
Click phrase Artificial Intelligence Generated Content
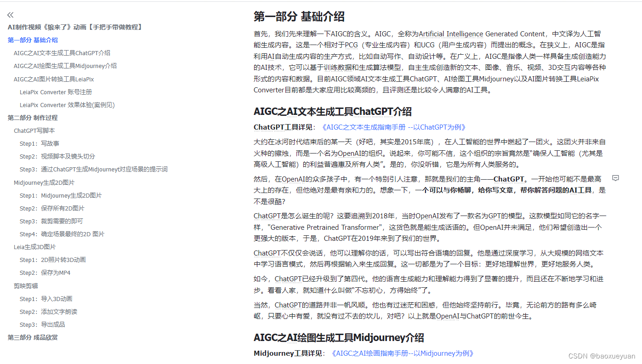point(482,34)
